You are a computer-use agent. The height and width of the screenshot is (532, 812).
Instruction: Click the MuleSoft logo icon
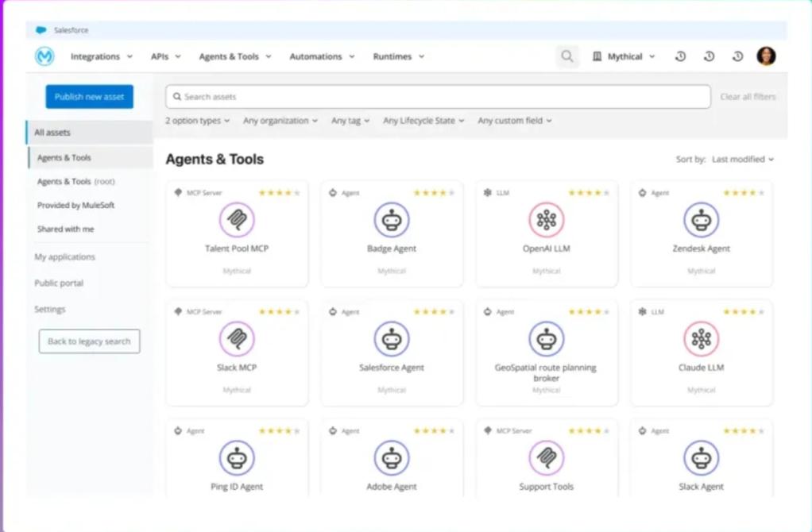(44, 56)
